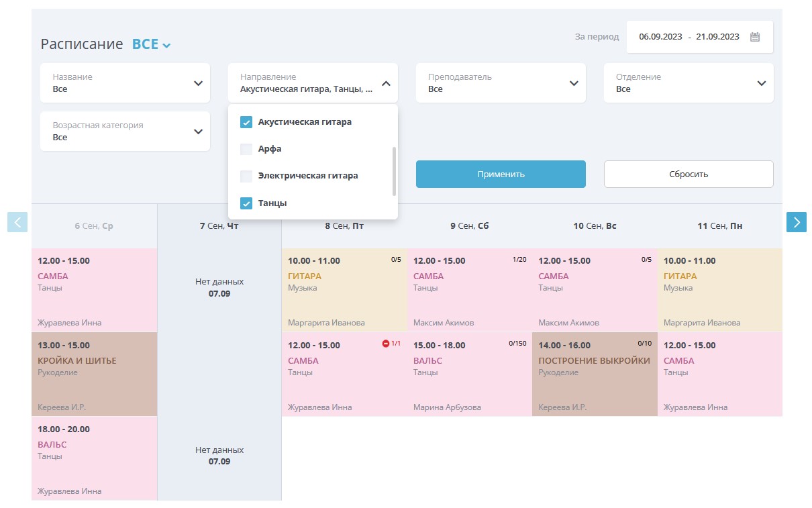Uncheck the Акустическая гитара checkbox
This screenshot has height=508, width=812.
[x=246, y=122]
